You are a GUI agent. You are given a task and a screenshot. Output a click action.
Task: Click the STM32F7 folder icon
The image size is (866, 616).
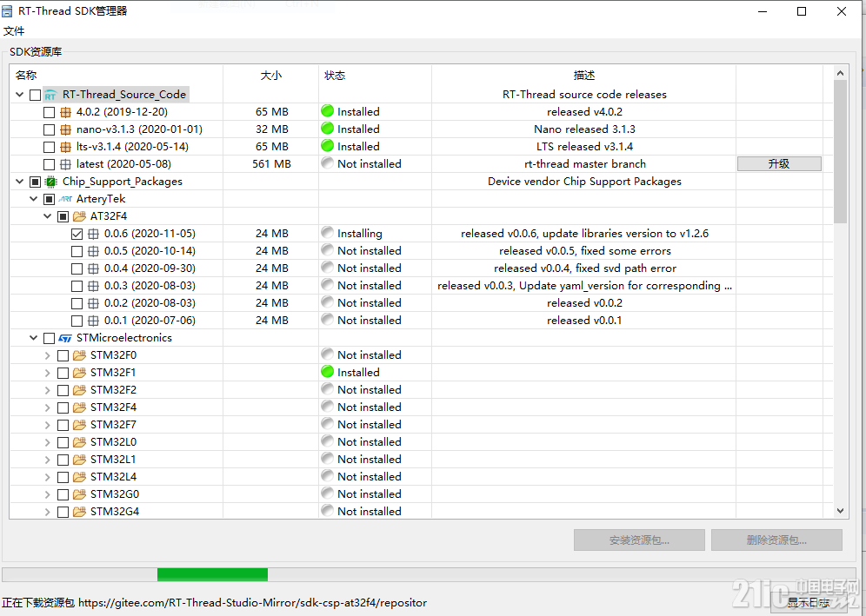coord(79,425)
